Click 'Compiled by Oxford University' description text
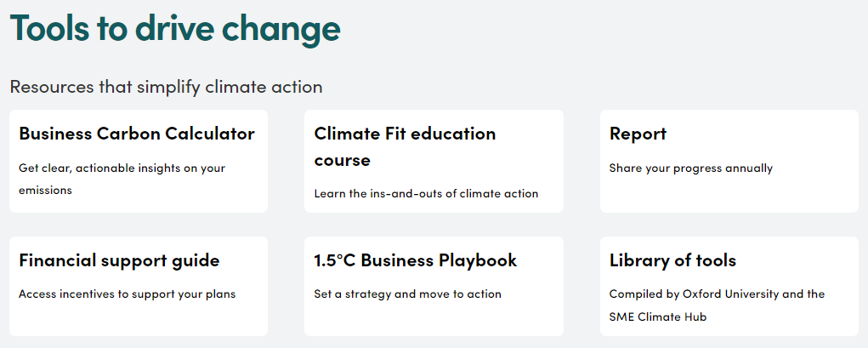The image size is (868, 348). coord(717,305)
